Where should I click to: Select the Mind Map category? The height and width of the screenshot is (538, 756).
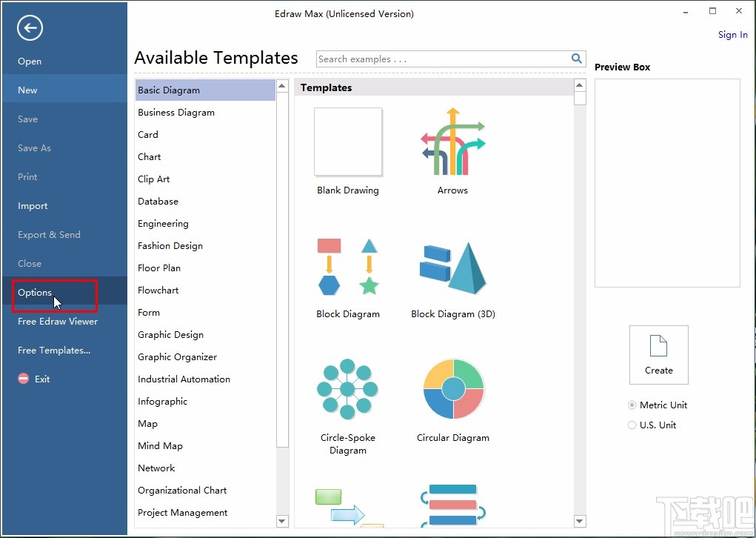click(205, 445)
